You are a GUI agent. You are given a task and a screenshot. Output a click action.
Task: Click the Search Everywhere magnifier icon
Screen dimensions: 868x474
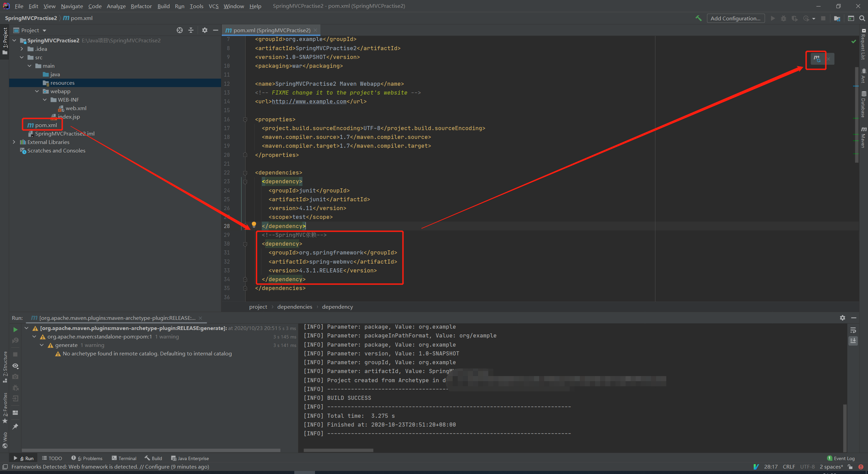coord(862,18)
